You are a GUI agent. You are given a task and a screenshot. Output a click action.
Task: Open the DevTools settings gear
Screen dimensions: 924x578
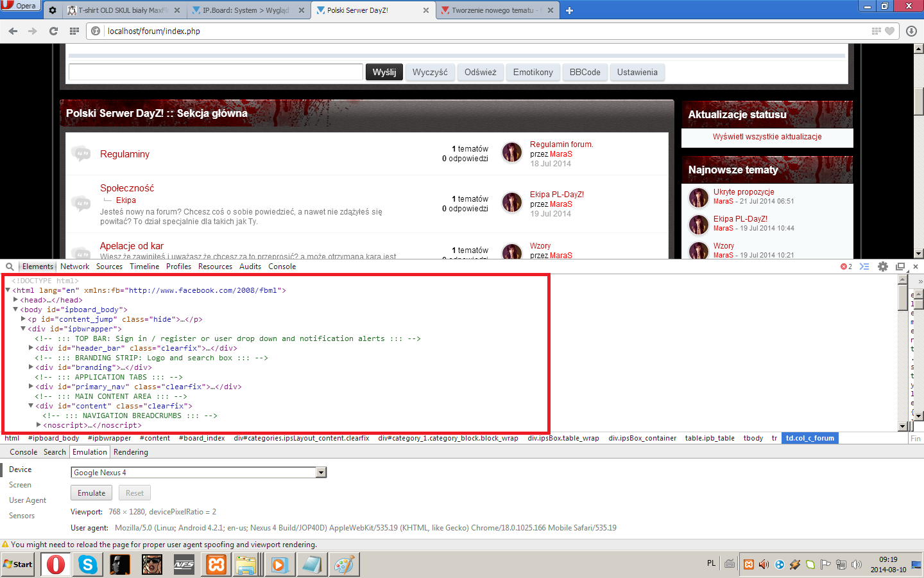(x=882, y=266)
